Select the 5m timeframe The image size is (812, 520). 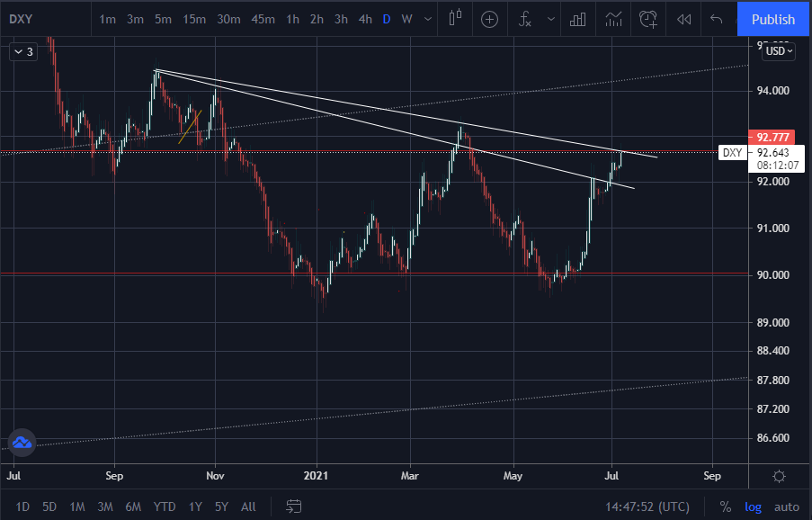point(163,19)
